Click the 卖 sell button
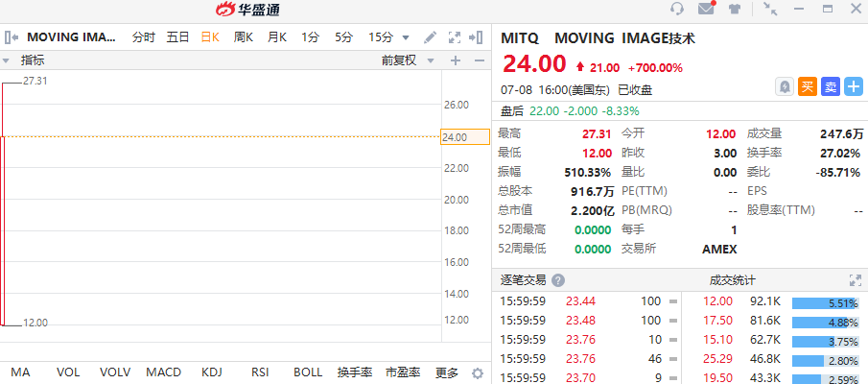The width and height of the screenshot is (868, 384). 831,87
